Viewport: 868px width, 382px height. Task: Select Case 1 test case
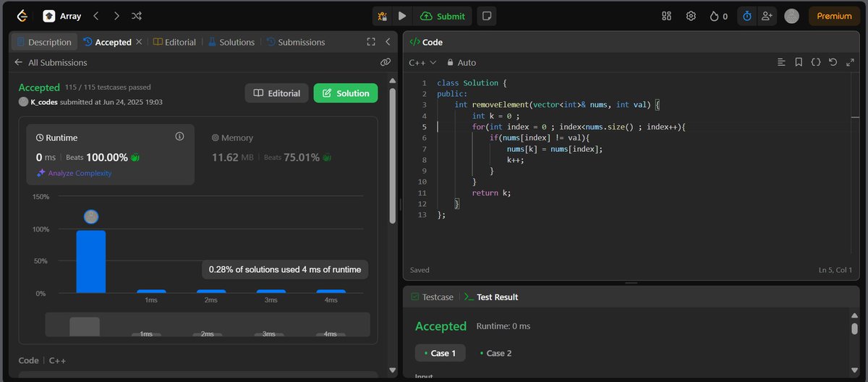(x=441, y=353)
